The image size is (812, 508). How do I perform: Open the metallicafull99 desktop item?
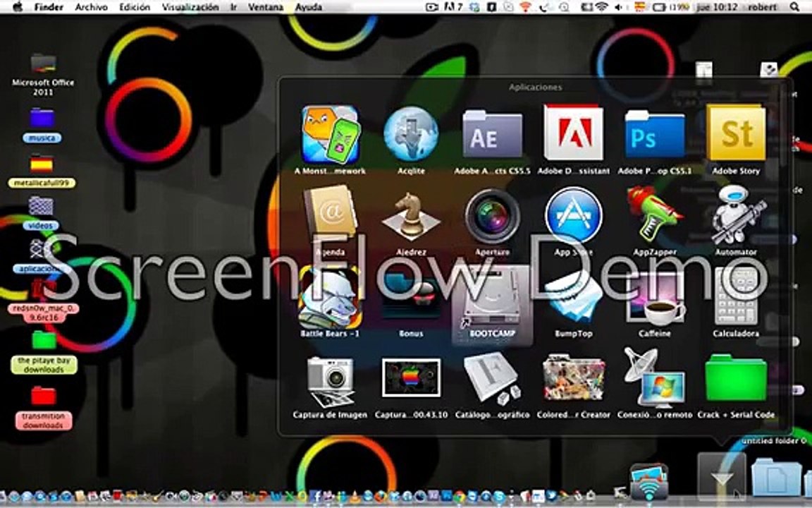(x=42, y=164)
